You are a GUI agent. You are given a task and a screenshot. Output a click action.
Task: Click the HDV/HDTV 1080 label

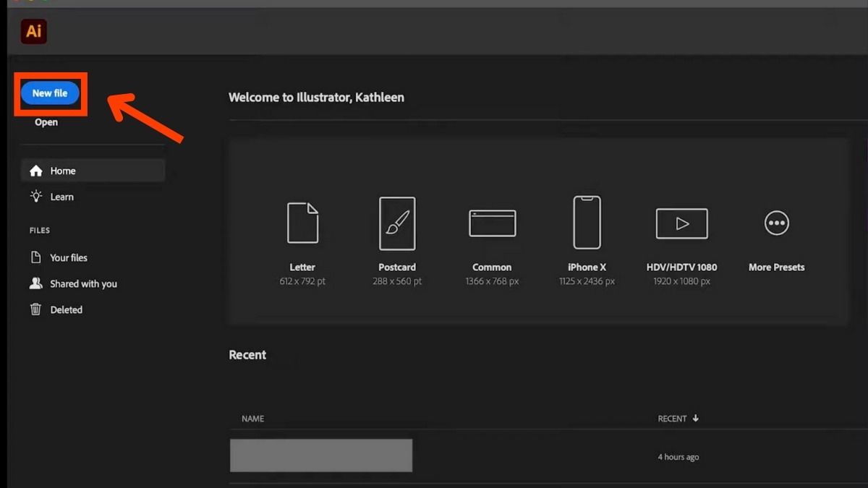[681, 267]
